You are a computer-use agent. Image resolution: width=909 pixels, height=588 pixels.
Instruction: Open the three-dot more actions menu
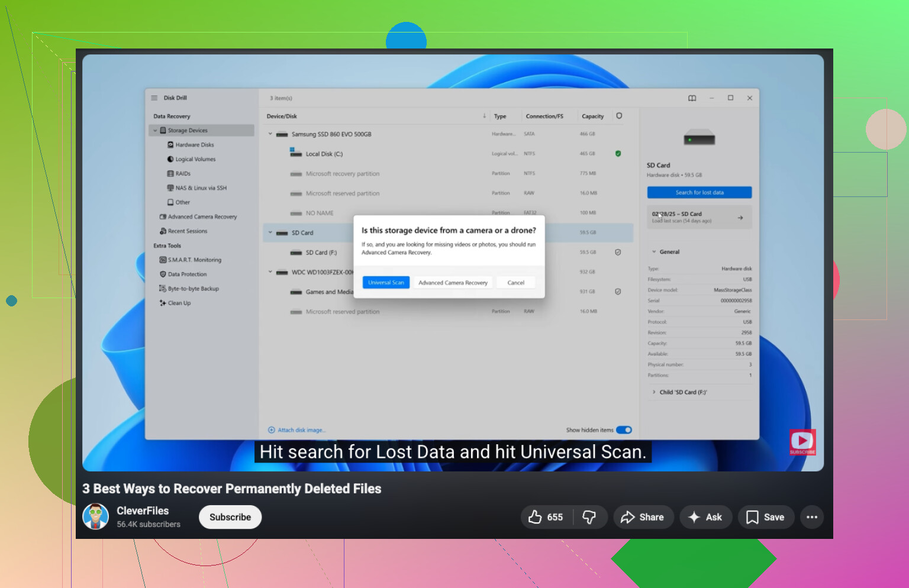[x=812, y=517]
